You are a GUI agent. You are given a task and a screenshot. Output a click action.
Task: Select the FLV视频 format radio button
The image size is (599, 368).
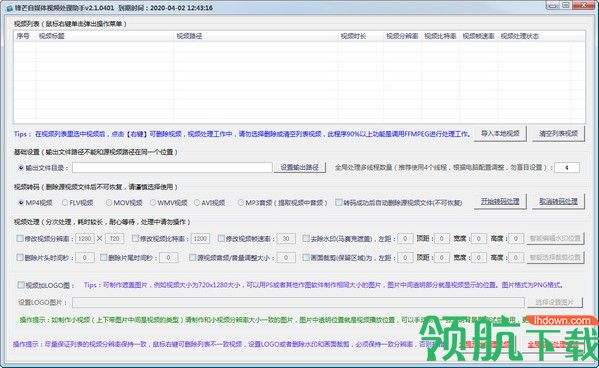[65, 203]
